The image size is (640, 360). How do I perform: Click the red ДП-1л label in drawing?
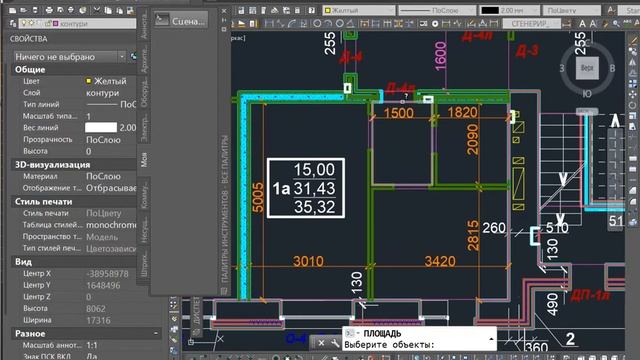point(590,296)
